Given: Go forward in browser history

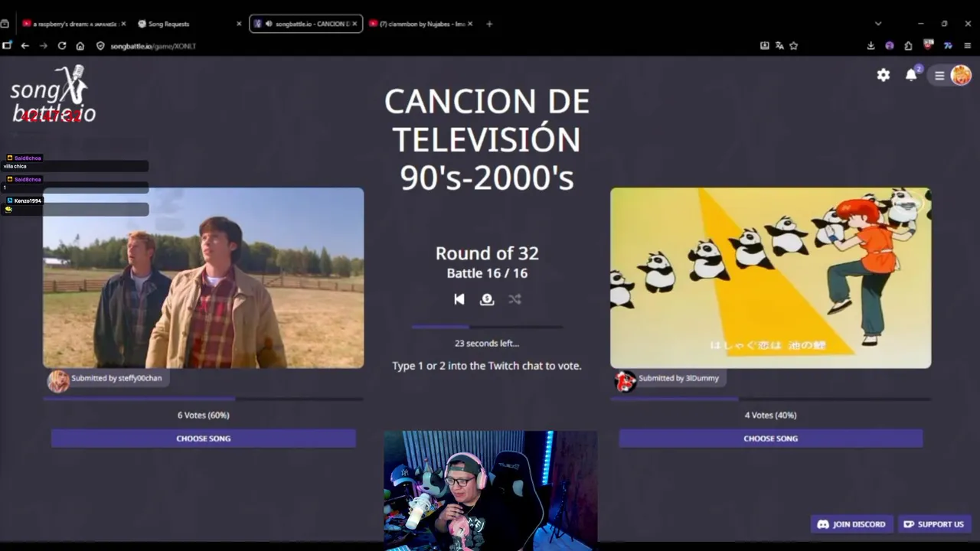Looking at the screenshot, I should 44,46.
